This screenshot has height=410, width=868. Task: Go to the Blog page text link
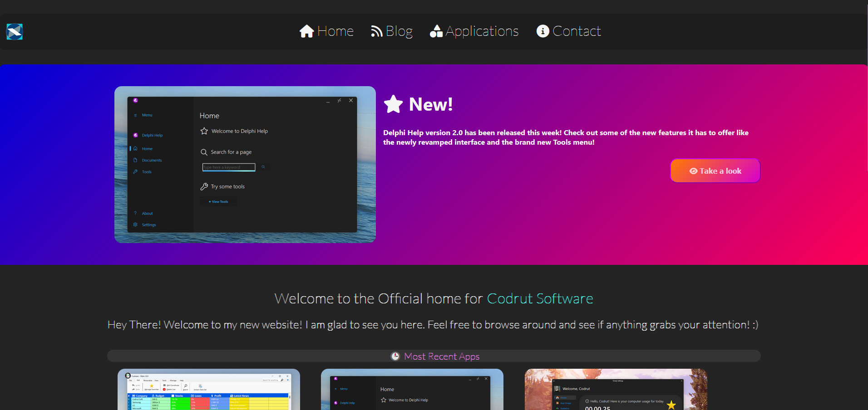point(399,31)
